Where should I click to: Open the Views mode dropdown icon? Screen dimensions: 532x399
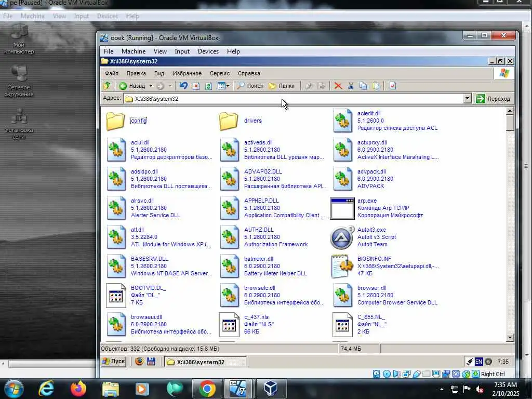pyautogui.click(x=223, y=86)
